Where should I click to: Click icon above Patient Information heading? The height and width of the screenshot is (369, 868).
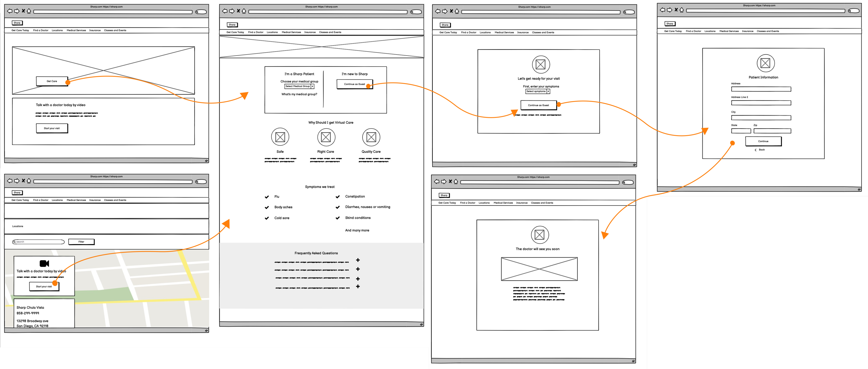tap(765, 63)
